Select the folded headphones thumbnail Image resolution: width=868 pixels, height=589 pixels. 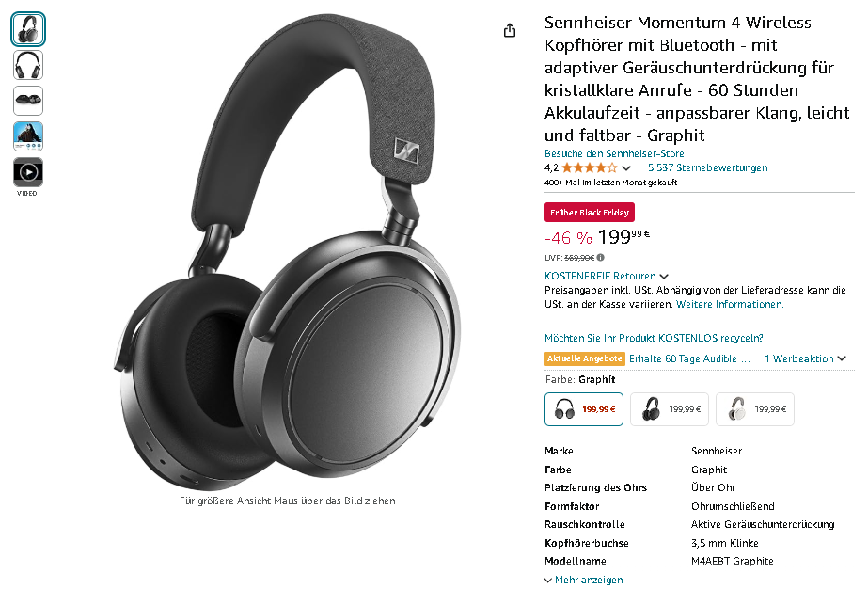click(27, 101)
